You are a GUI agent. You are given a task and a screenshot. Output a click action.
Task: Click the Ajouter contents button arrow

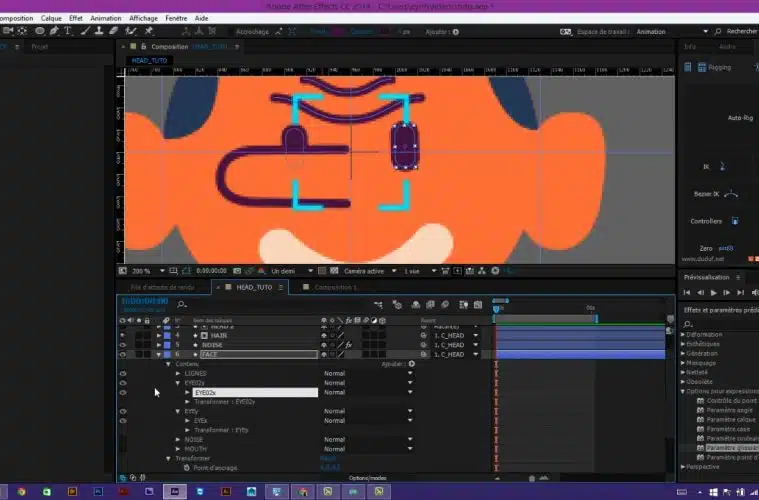(x=412, y=364)
